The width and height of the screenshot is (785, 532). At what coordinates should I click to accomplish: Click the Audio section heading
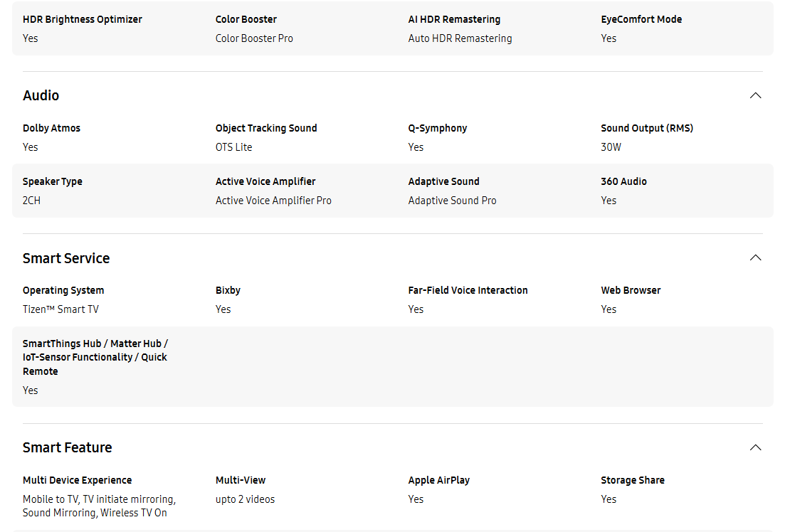(41, 95)
